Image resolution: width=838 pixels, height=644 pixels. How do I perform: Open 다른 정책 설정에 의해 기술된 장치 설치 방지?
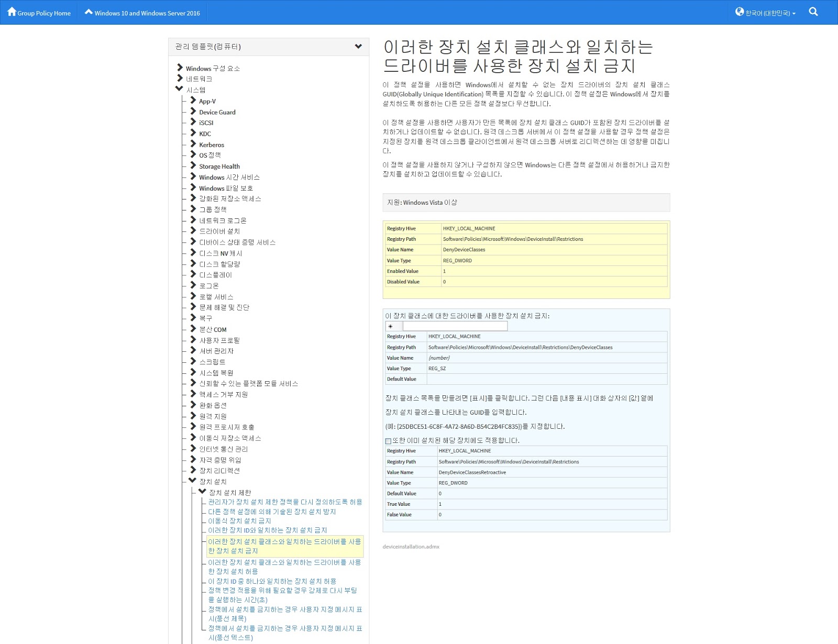coord(272,512)
